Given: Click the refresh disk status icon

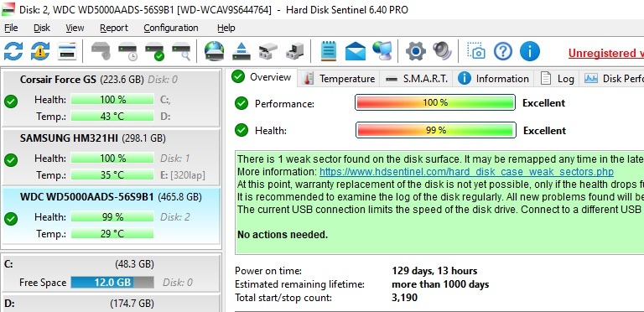Looking at the screenshot, I should click(13, 52).
